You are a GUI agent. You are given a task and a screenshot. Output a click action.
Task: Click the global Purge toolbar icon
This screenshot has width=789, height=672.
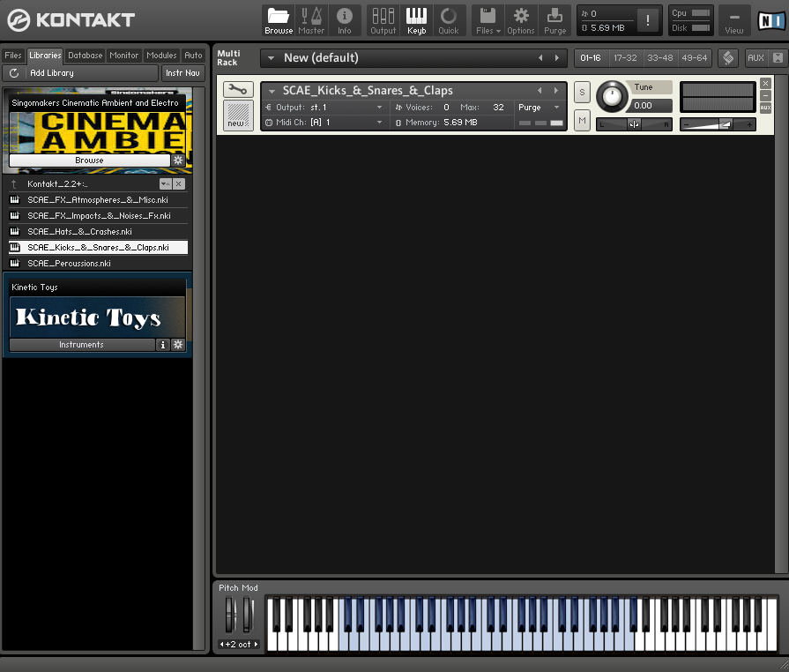point(555,20)
